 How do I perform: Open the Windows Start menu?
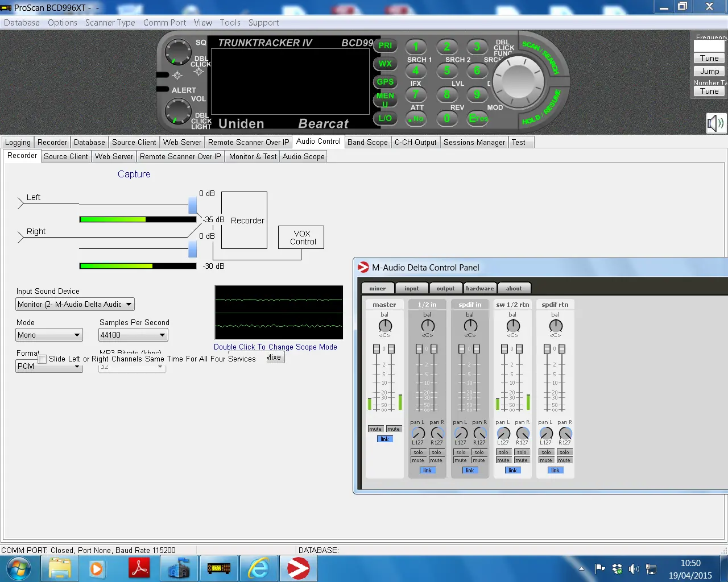[x=19, y=568]
